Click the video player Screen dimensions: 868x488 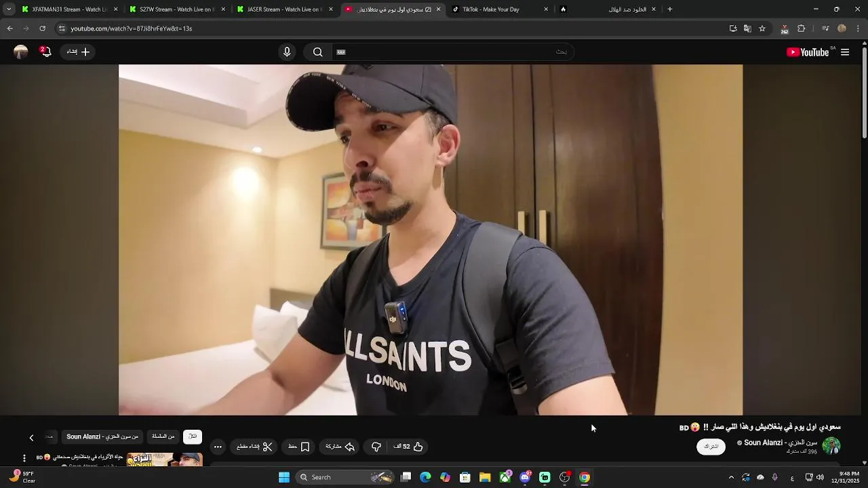coord(431,239)
